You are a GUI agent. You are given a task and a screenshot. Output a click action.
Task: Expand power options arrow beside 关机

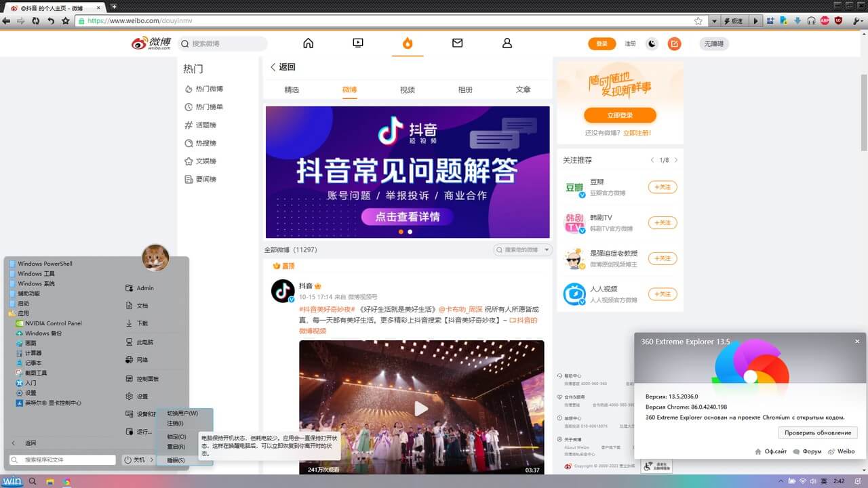coord(151,460)
